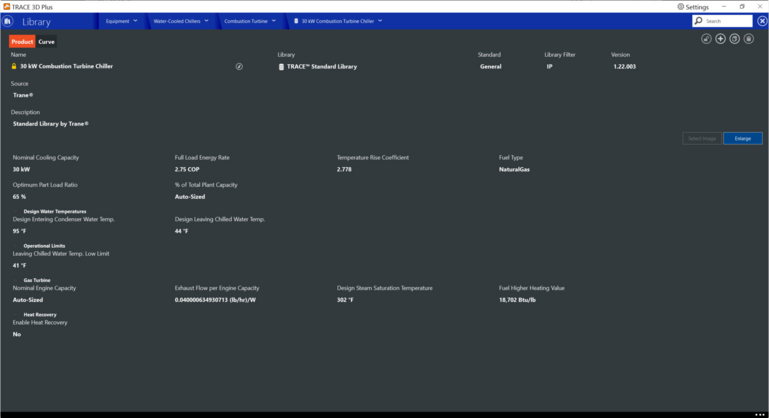
Task: Click the Enlarge button
Action: [743, 138]
